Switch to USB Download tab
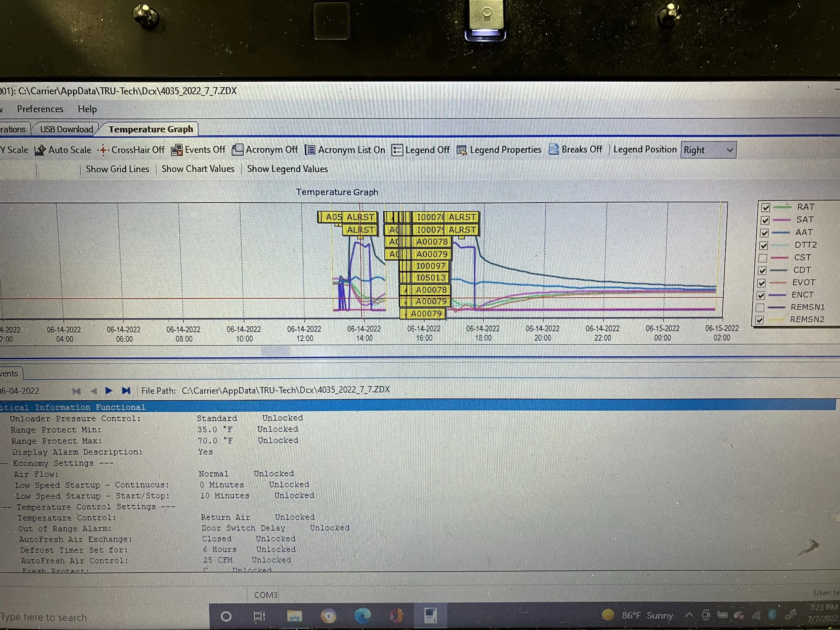 (x=67, y=129)
